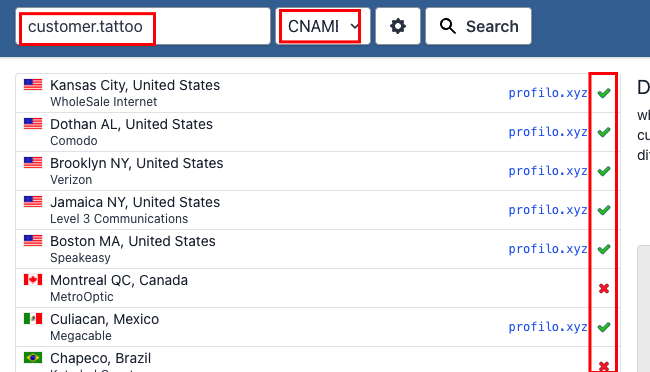Click the green checkmark for Boston MA
This screenshot has width=650, height=372.
[604, 249]
